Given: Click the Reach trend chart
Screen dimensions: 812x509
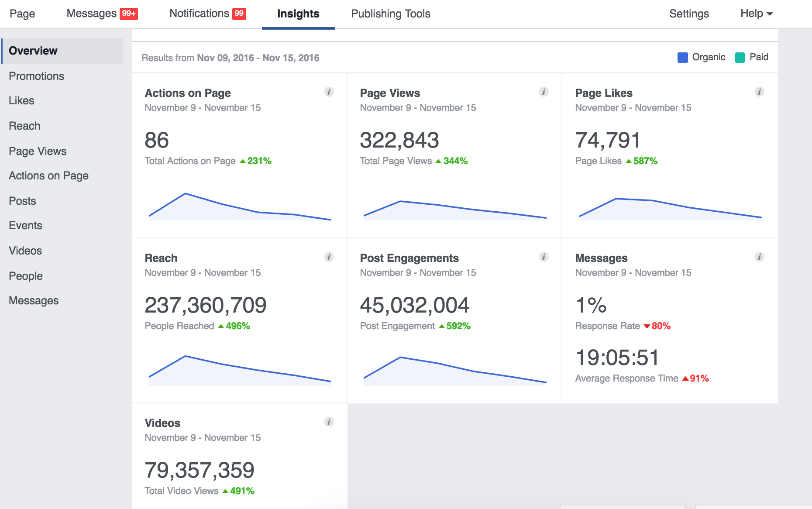Looking at the screenshot, I should click(x=240, y=371).
